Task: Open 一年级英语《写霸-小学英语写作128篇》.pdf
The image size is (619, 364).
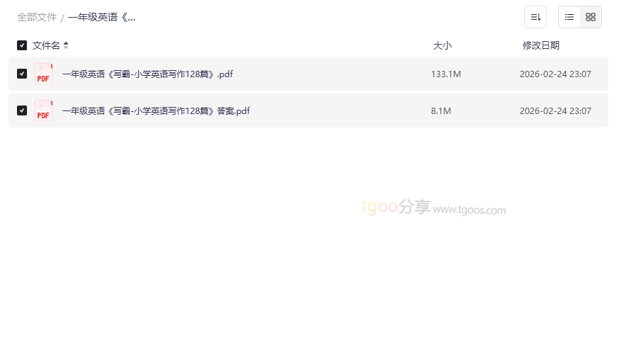Action: pyautogui.click(x=147, y=74)
